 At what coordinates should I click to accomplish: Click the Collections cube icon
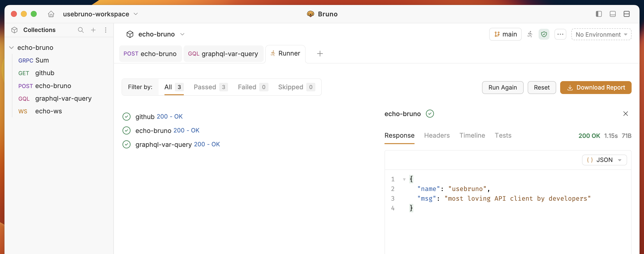(x=14, y=30)
